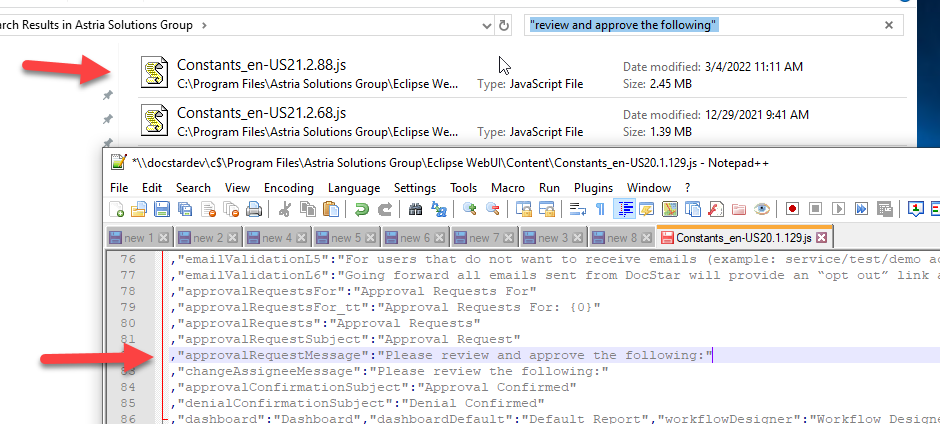
Task: Run macro multiple times icon
Action: click(861, 209)
